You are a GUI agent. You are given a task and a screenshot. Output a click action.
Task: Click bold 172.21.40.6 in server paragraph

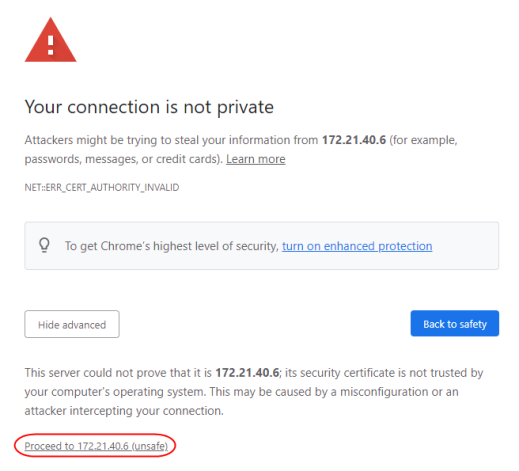pos(247,372)
